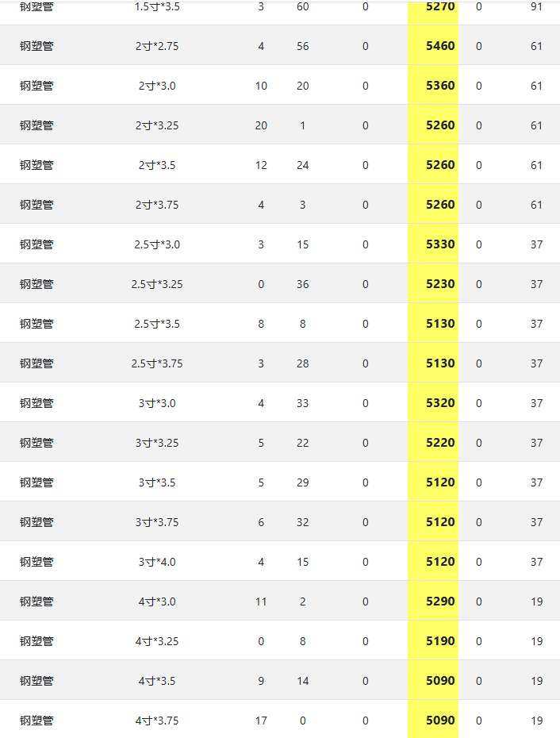The height and width of the screenshot is (738, 560).
Task: Select the 2寸*3.5 row's quantity 24
Action: (302, 165)
